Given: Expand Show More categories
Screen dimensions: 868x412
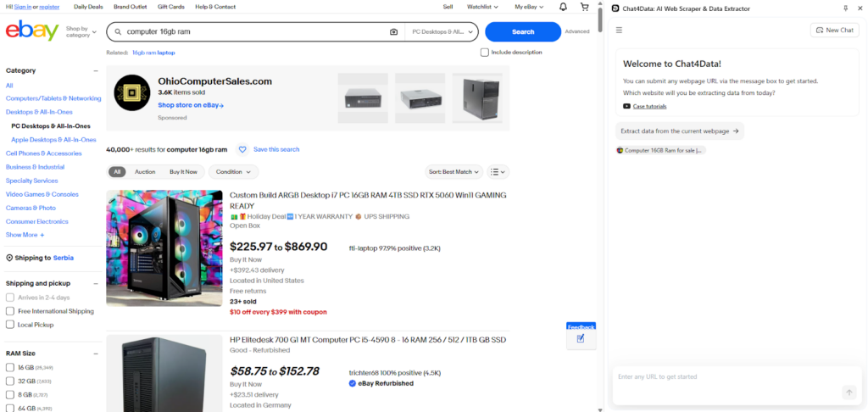Looking at the screenshot, I should click(x=25, y=235).
